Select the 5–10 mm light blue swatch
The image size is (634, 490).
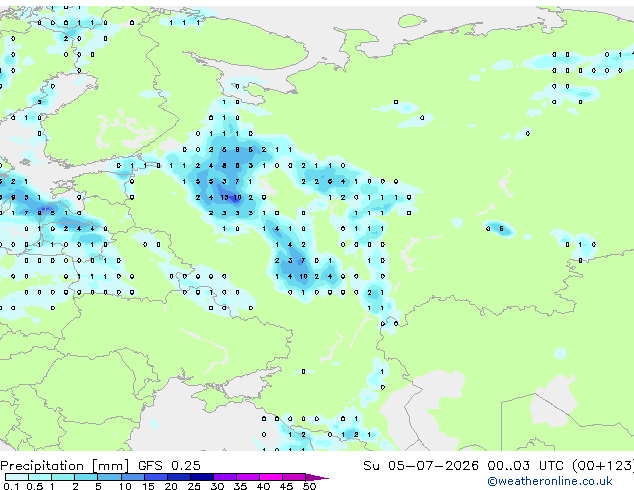coord(109,477)
